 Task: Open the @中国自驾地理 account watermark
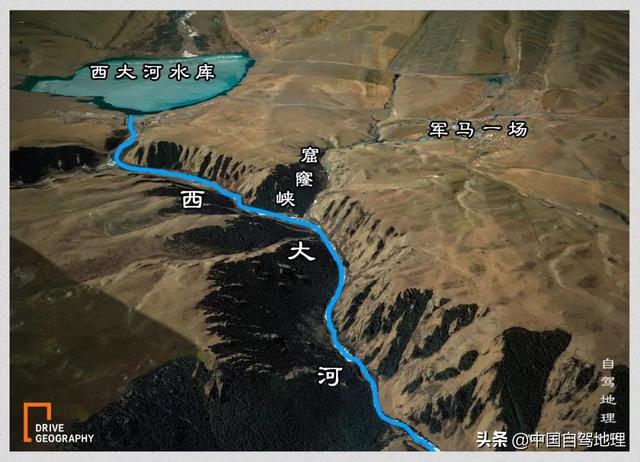569,440
